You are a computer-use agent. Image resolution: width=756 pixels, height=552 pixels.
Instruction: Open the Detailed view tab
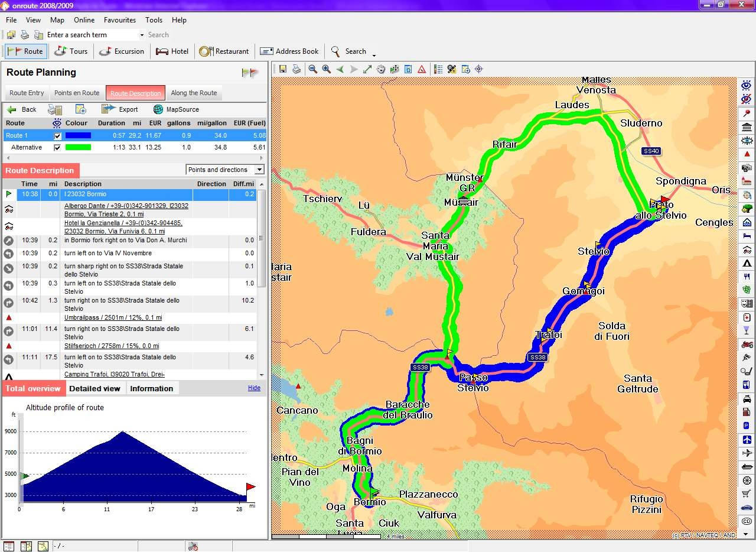pyautogui.click(x=94, y=388)
